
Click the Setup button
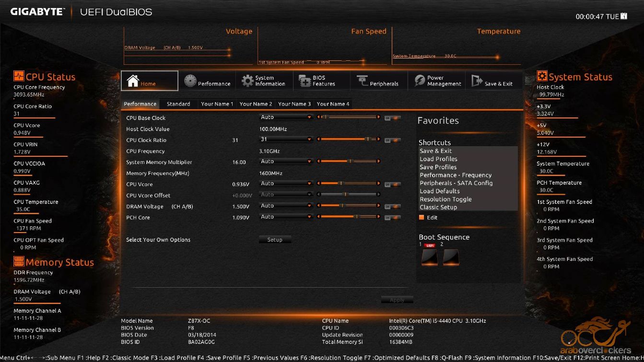tap(275, 240)
